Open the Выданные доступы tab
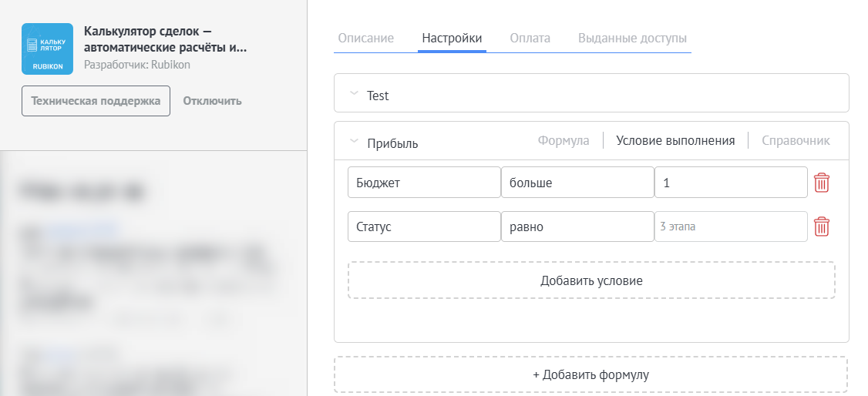This screenshot has width=868, height=396. pos(632,39)
